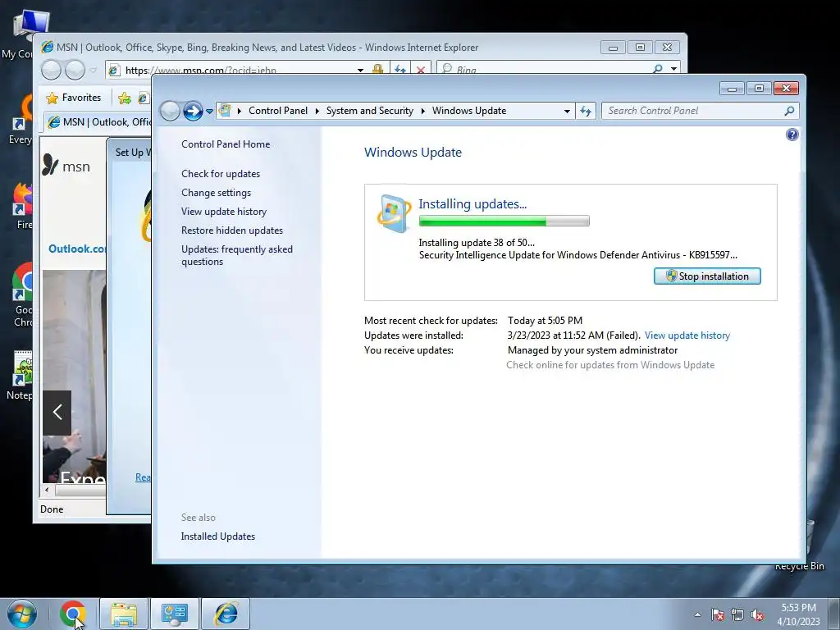Select Windows Update breadcrumb segment

click(469, 111)
